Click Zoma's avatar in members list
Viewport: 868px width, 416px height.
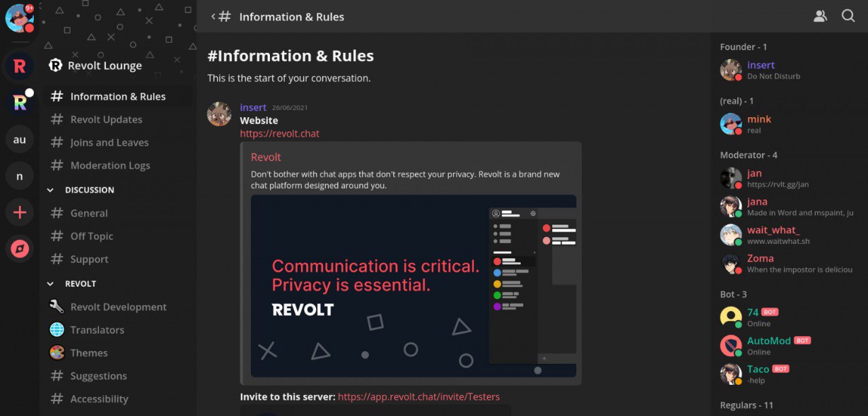pyautogui.click(x=730, y=264)
